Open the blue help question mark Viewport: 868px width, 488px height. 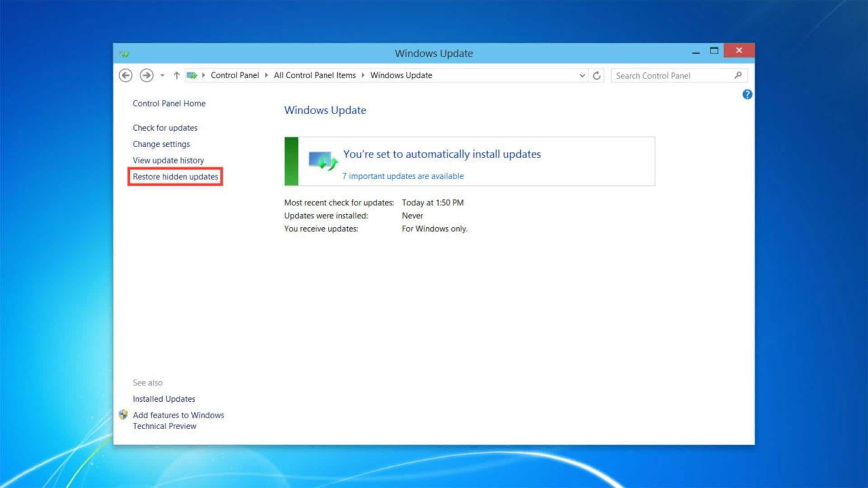tap(747, 94)
